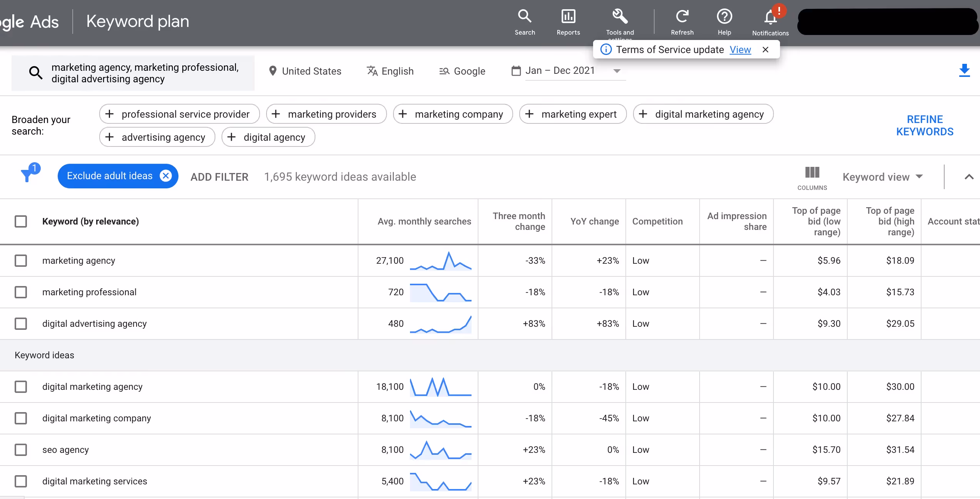Check the seo agency keyword row
The width and height of the screenshot is (980, 499).
[21, 450]
